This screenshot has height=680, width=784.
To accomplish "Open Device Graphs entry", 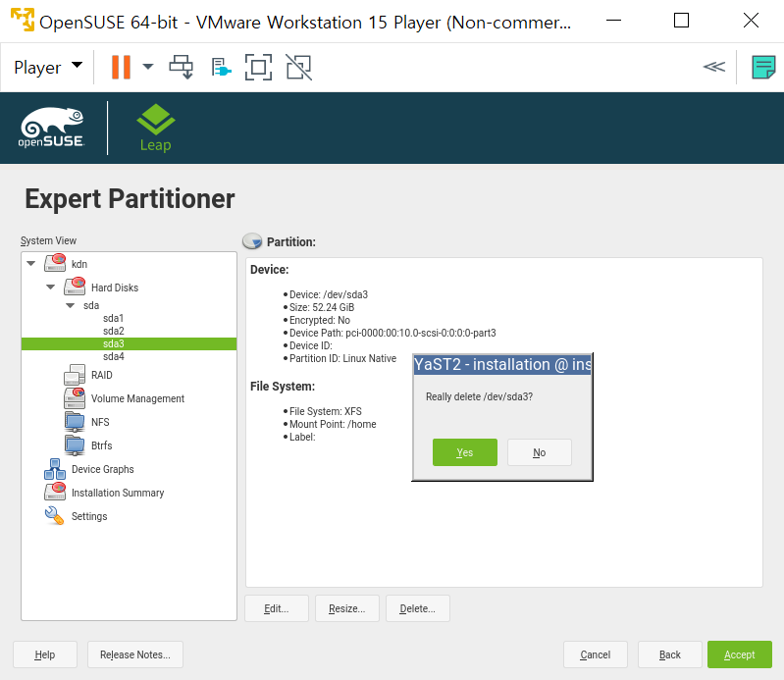I will [102, 469].
